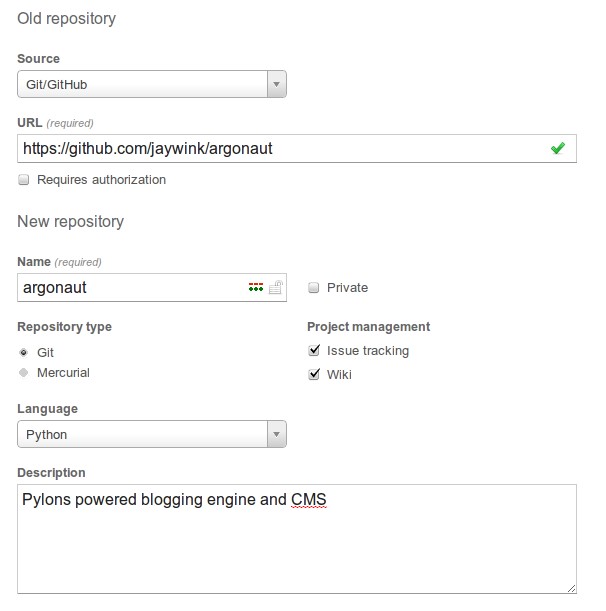606x611 pixels.
Task: Open the Git/GitHub source combo box
Action: [x=152, y=84]
